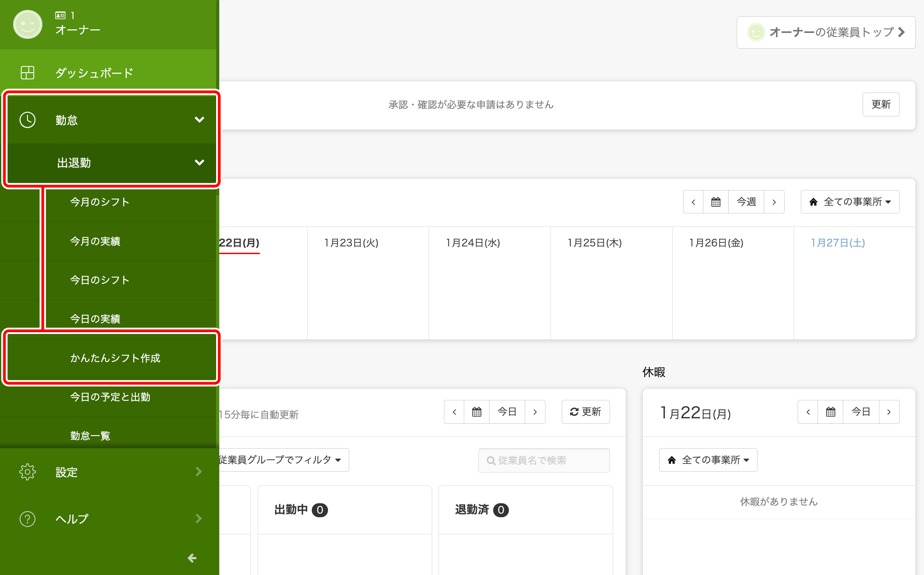Screen dimensions: 924x575
Task: Go to next day in attendance panel
Action: (x=535, y=412)
